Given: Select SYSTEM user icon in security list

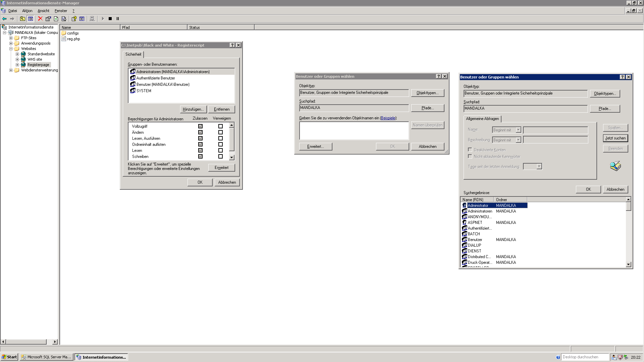Looking at the screenshot, I should click(133, 91).
